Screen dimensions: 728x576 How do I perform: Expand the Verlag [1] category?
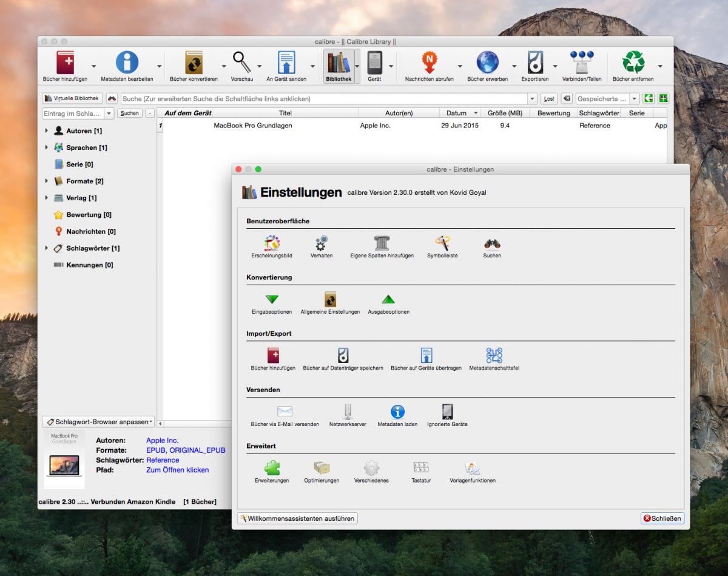coord(47,198)
